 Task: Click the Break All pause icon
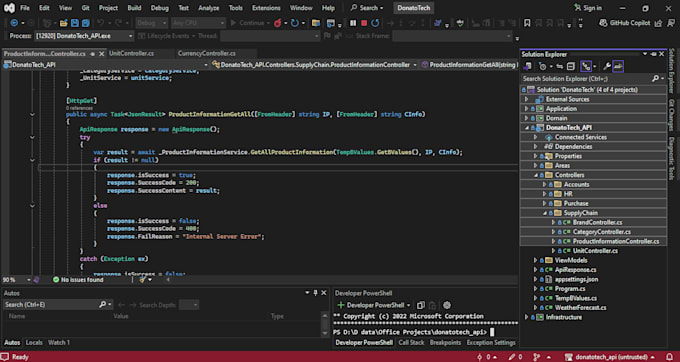[353, 23]
